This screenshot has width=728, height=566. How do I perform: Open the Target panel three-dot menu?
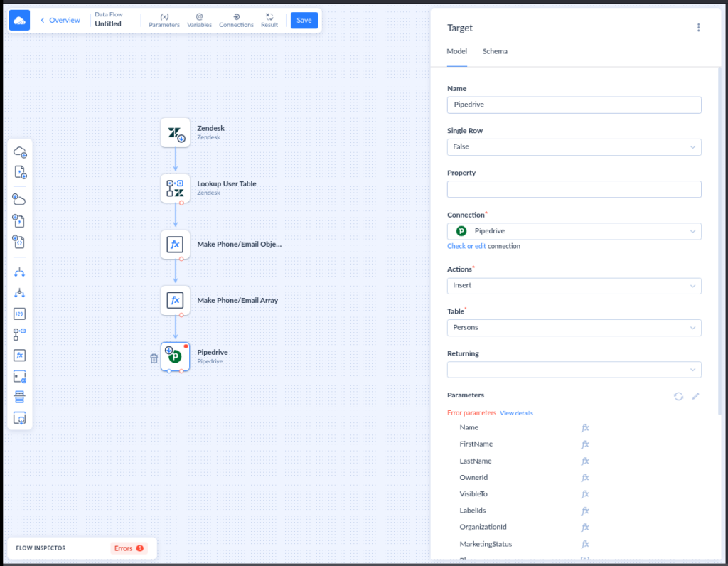[x=698, y=28]
